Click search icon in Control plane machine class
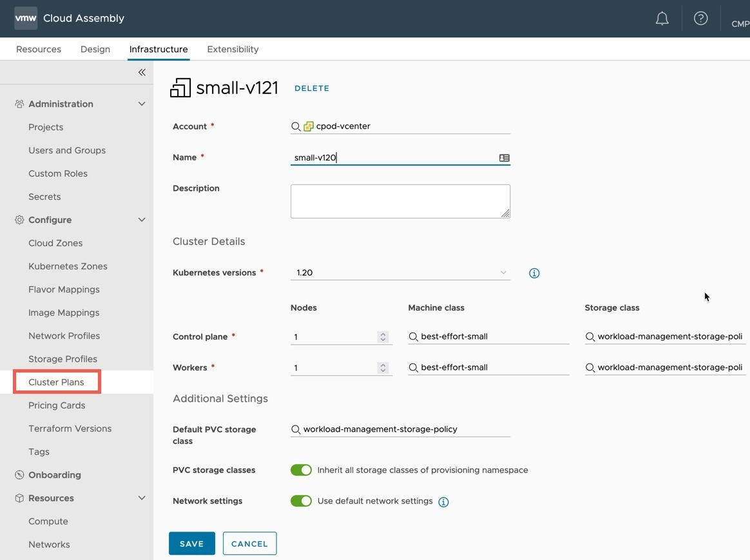The width and height of the screenshot is (750, 560). [x=413, y=336]
